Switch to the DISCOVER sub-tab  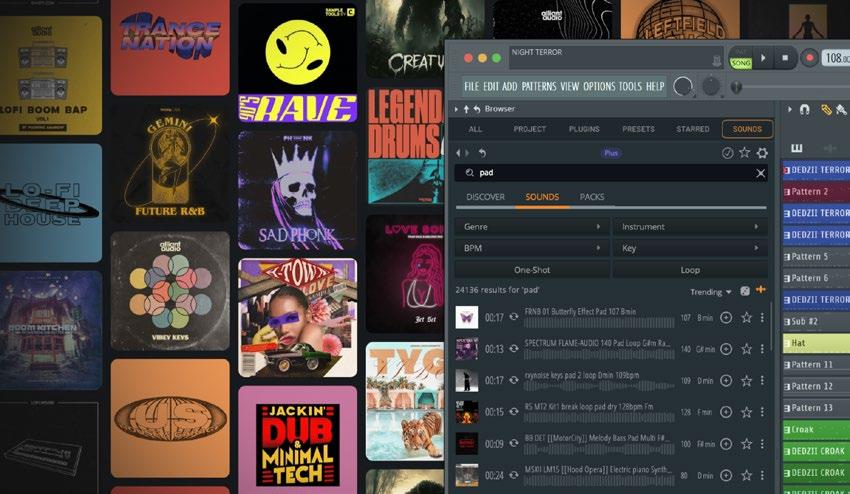coord(485,197)
